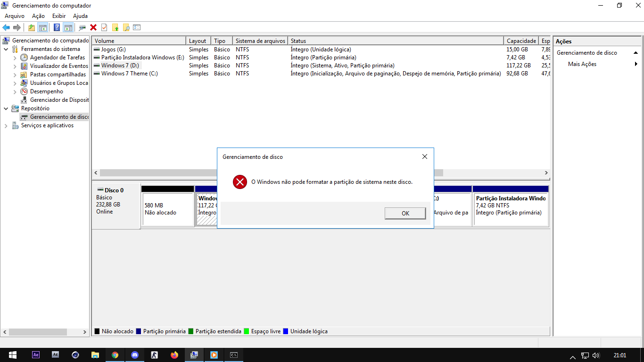
Task: Click console tree horizontal scrollbar right arrow
Action: pyautogui.click(x=85, y=332)
